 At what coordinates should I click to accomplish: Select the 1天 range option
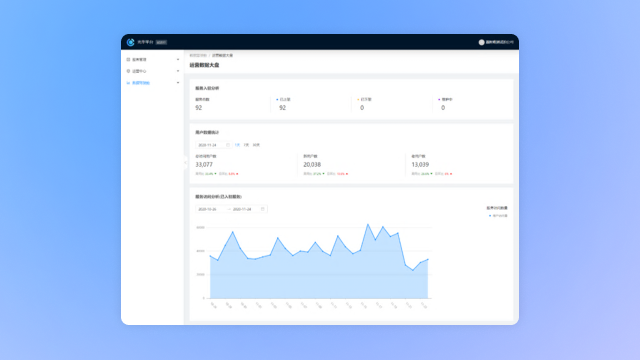coord(237,145)
